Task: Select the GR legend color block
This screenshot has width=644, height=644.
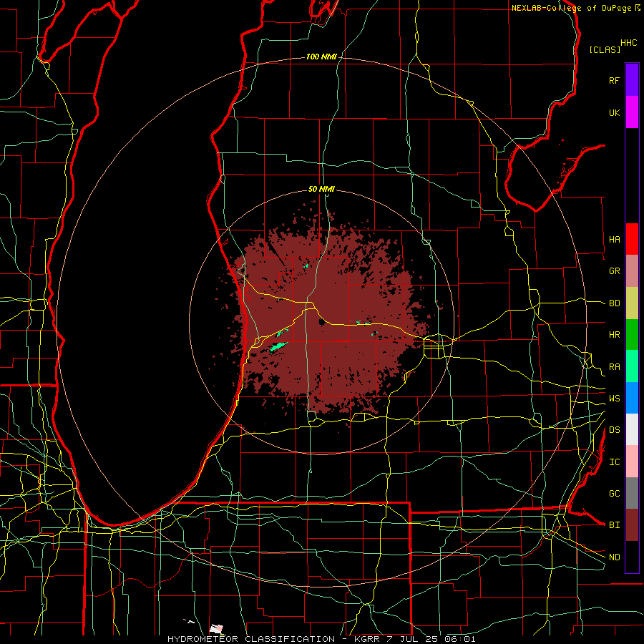Action: click(x=632, y=271)
